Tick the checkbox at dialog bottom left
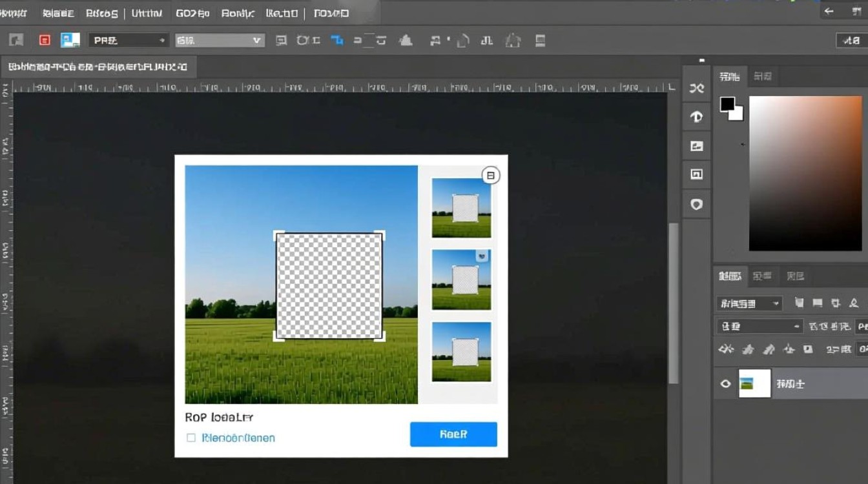 pyautogui.click(x=191, y=438)
